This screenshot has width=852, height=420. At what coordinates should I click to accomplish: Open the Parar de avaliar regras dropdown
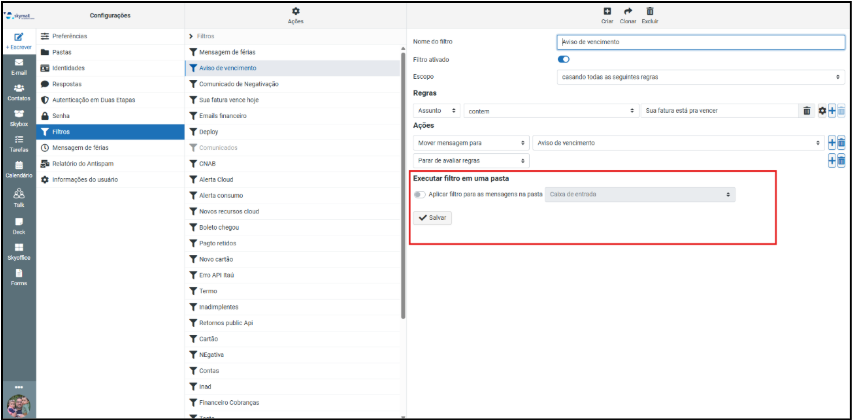point(470,160)
